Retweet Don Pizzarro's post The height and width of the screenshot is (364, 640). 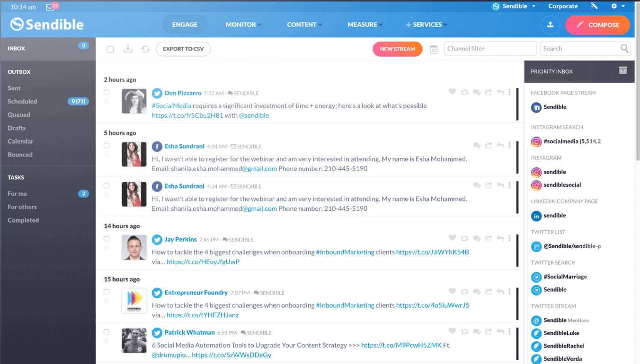464,92
